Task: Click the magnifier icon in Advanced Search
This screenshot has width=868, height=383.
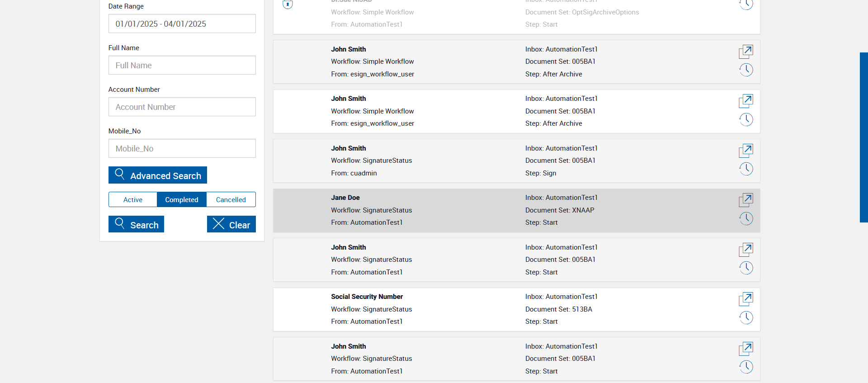Action: click(120, 174)
